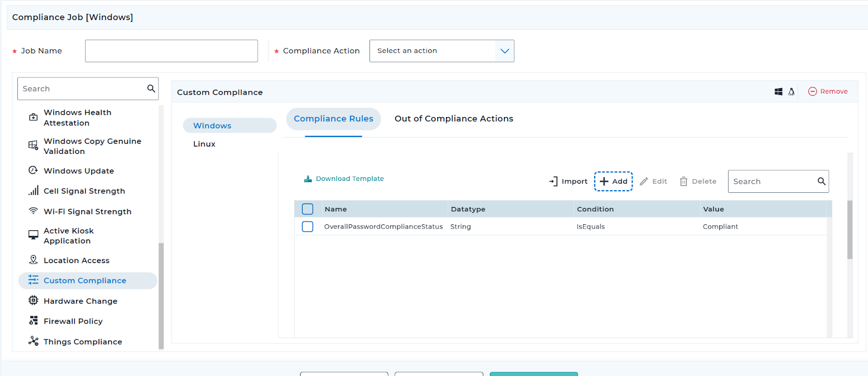Viewport: 868px width, 376px height.
Task: Check the OverallPasswordComplianceStatus row checkbox
Action: point(308,226)
